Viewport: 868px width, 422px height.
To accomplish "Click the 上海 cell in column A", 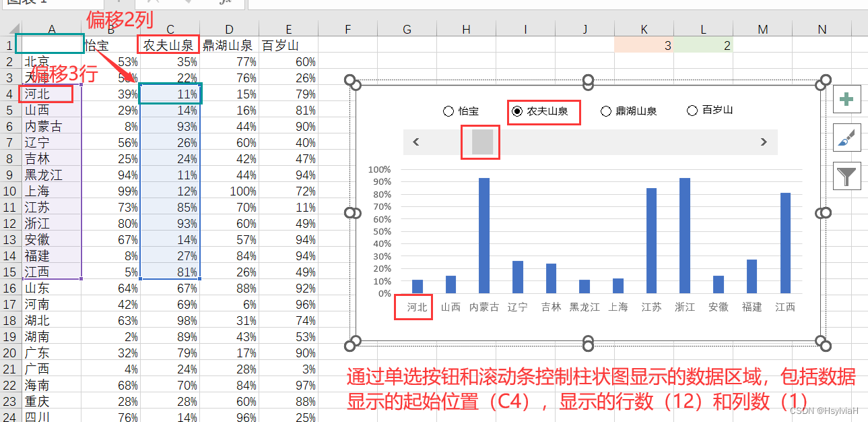I will [52, 191].
